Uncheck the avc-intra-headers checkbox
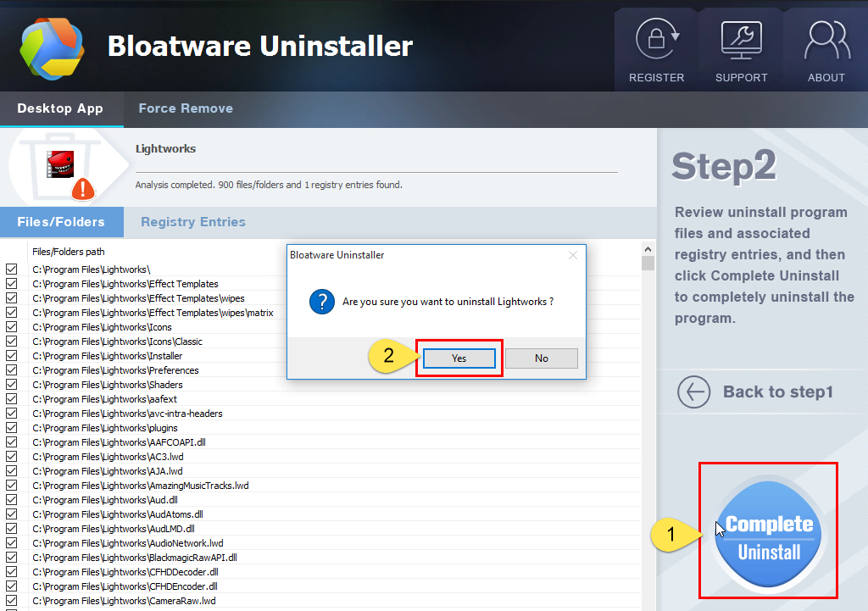This screenshot has width=868, height=611. [12, 414]
